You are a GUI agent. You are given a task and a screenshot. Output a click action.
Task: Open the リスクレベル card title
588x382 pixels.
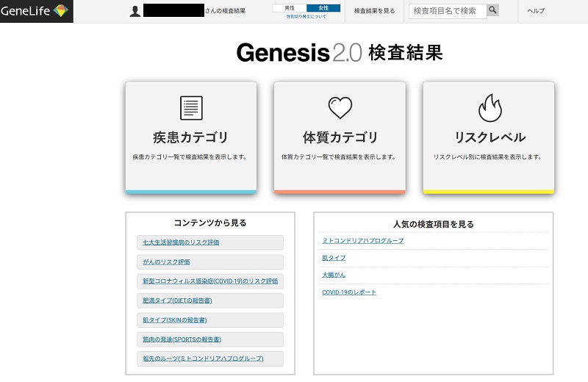pos(490,137)
